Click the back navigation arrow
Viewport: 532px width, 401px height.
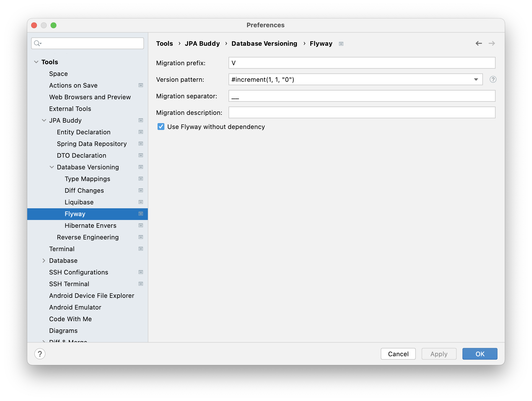[479, 43]
